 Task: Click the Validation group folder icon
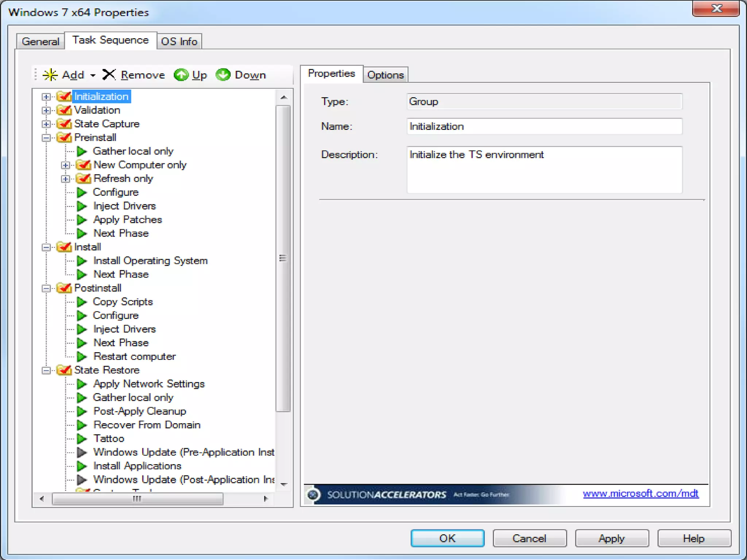[65, 110]
